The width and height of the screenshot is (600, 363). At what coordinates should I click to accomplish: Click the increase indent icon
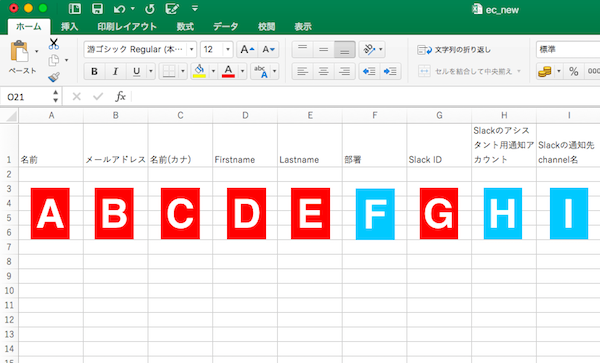[x=390, y=71]
